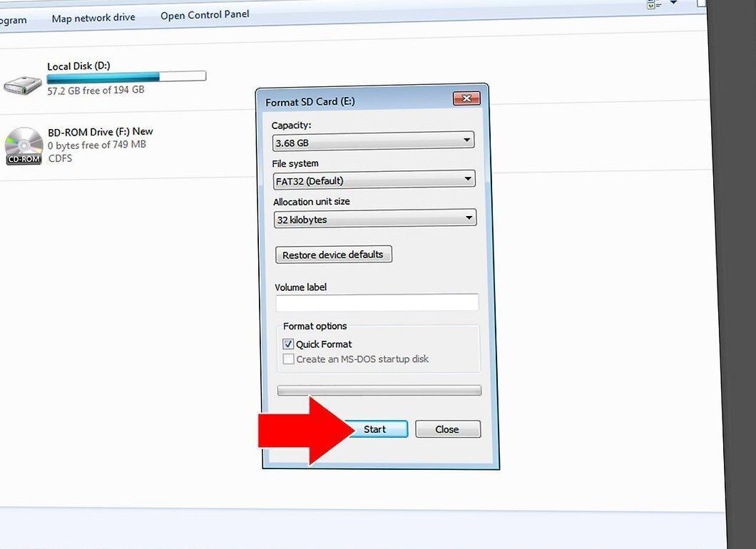Viewport: 756px width, 549px height.
Task: Click the Create an MS-DOS startup disk checkbox
Action: tap(288, 359)
